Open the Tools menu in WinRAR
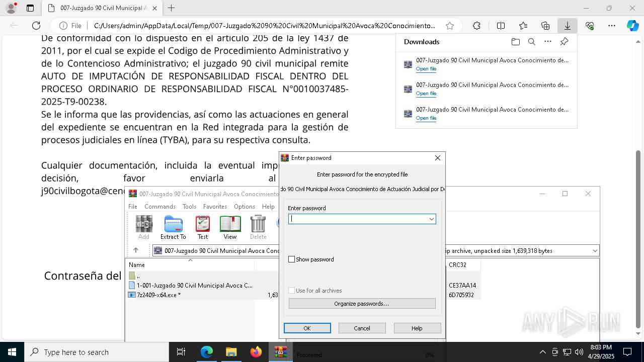The width and height of the screenshot is (644, 362). tap(189, 207)
